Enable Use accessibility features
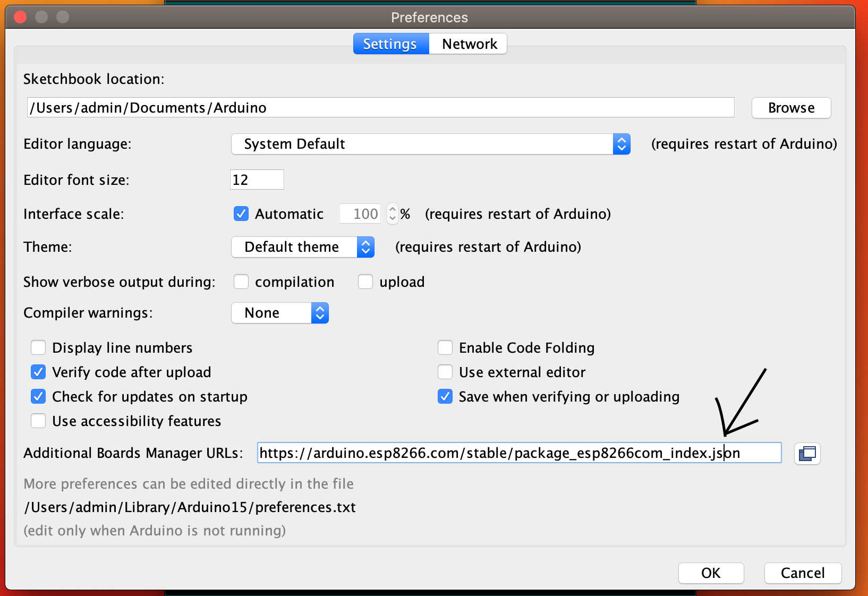Screen dimensions: 868x596 [38, 421]
